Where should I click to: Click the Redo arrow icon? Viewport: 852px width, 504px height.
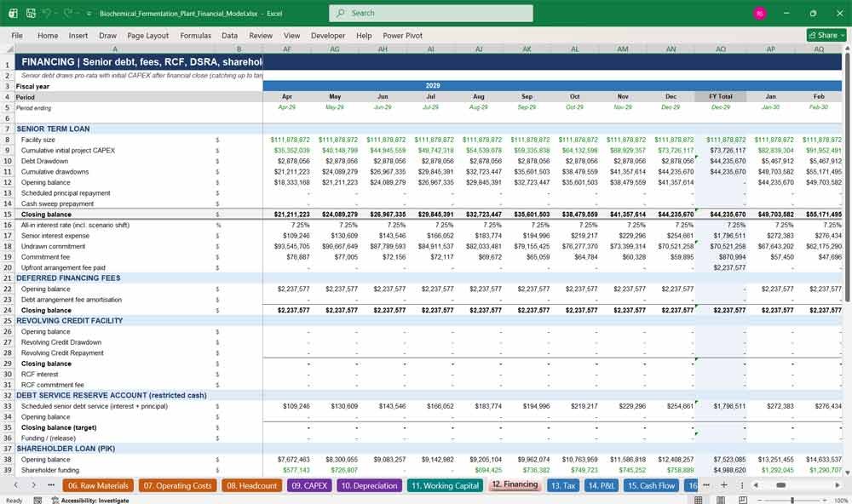pyautogui.click(x=67, y=13)
